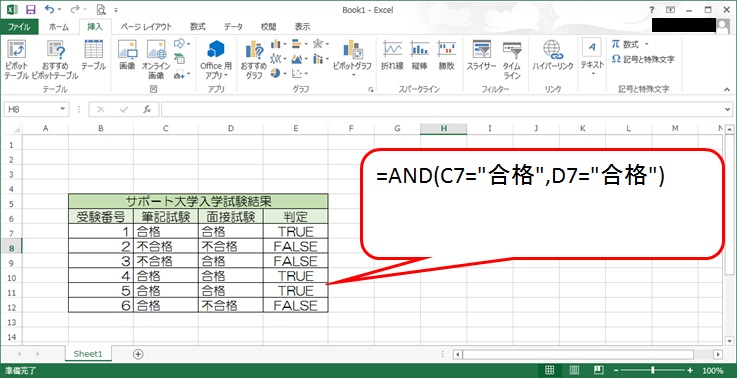
Task: Select the 筆記試験 header cell
Action: (165, 216)
